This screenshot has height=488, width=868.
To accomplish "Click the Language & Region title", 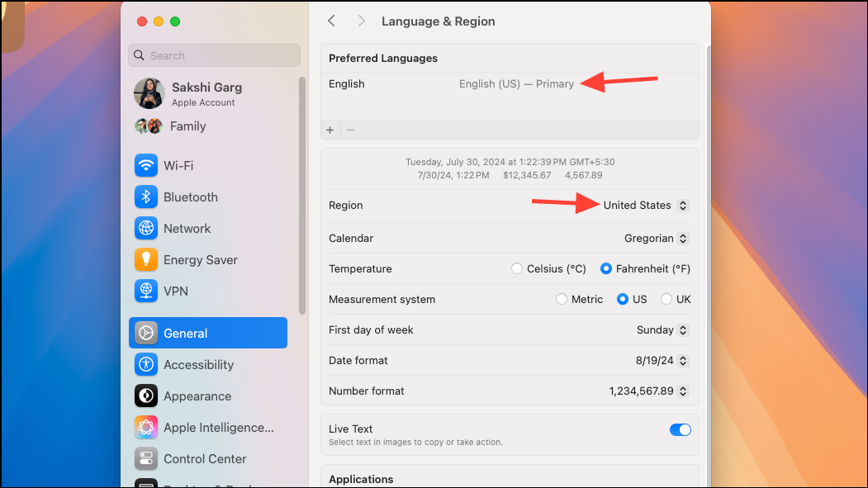I will 439,21.
